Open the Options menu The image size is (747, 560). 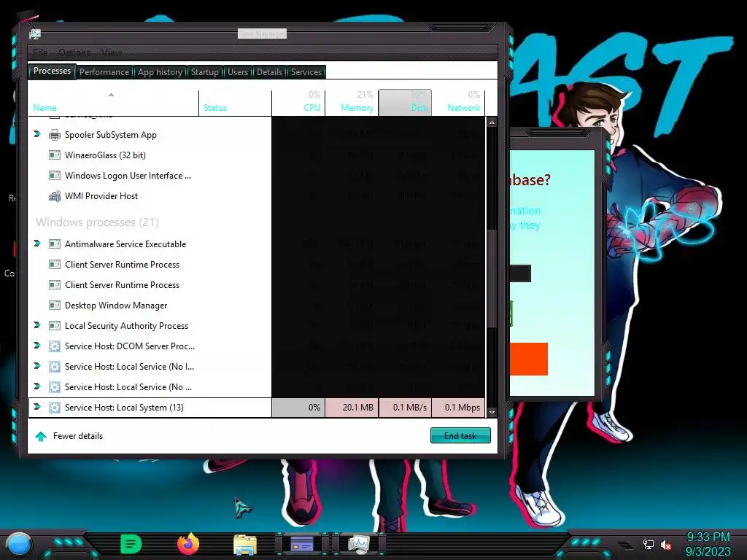74,52
